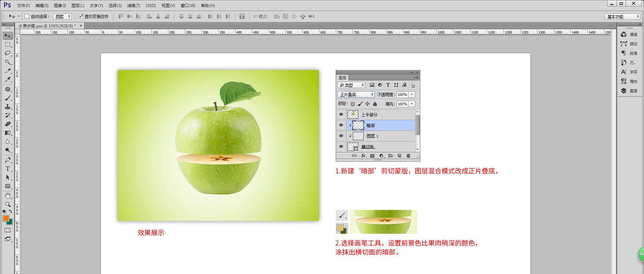Toggle Quick Mask mode in the toolbox
This screenshot has height=274, width=644.
(x=8, y=230)
